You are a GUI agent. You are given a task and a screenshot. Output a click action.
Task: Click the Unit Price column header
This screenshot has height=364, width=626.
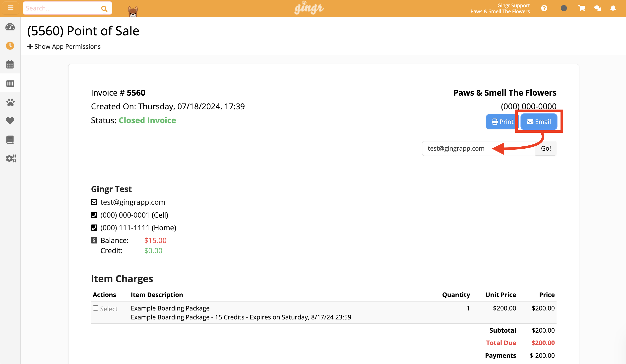(501, 295)
